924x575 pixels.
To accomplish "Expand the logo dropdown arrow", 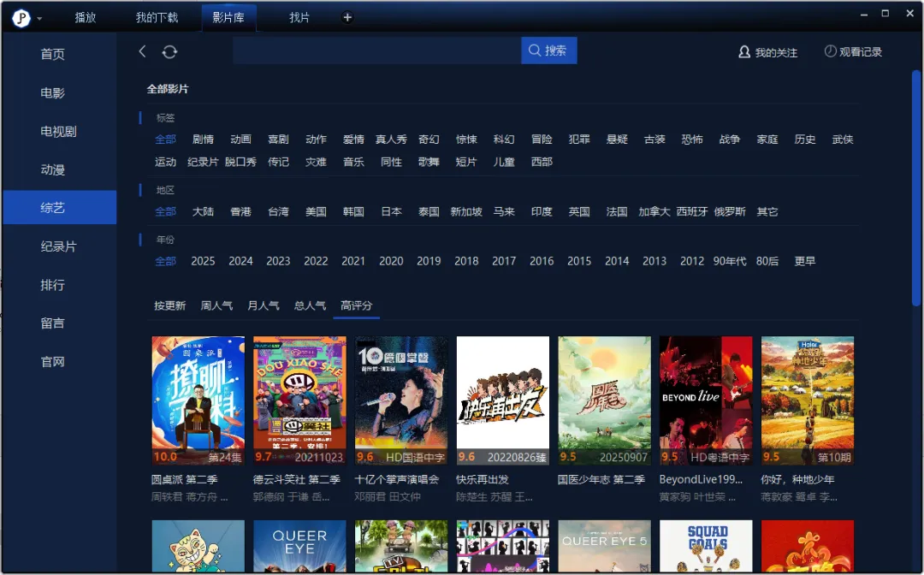I will (x=39, y=19).
